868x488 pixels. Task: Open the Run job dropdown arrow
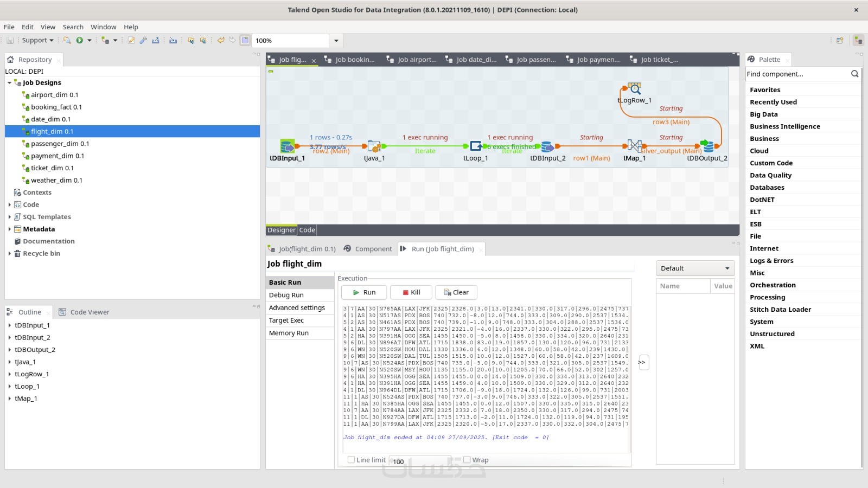pyautogui.click(x=90, y=40)
